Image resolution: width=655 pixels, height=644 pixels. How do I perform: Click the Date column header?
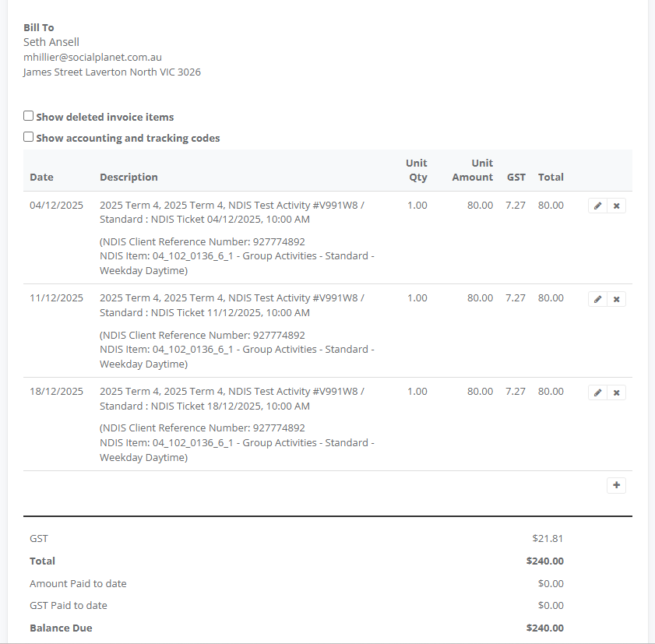point(41,177)
